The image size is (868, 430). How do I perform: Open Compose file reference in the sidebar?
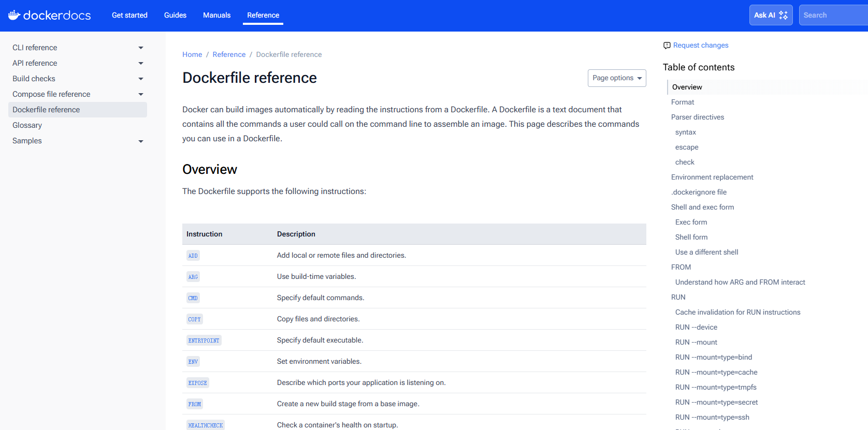point(51,94)
